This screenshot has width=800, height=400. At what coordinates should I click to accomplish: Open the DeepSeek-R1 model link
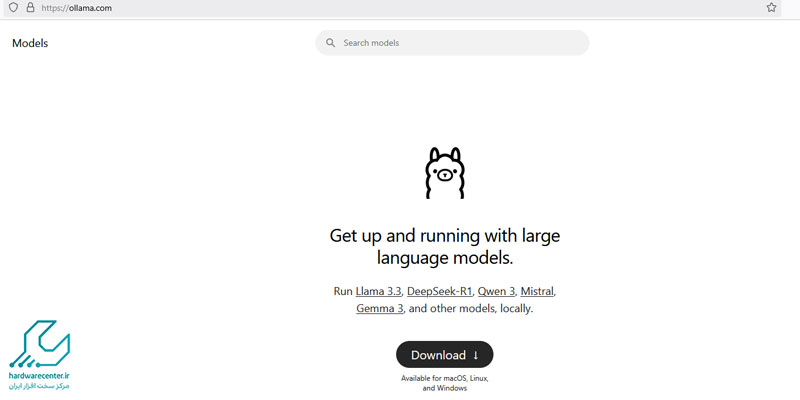[x=440, y=292]
